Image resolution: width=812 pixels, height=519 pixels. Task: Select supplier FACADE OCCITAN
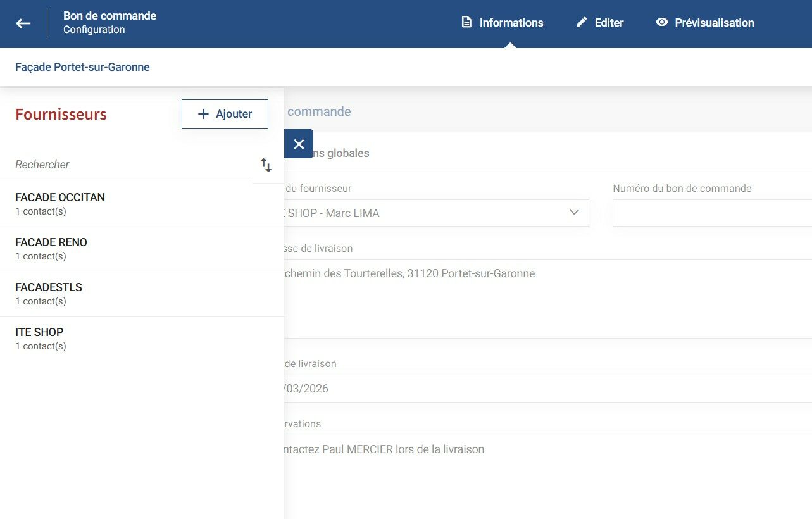point(60,204)
